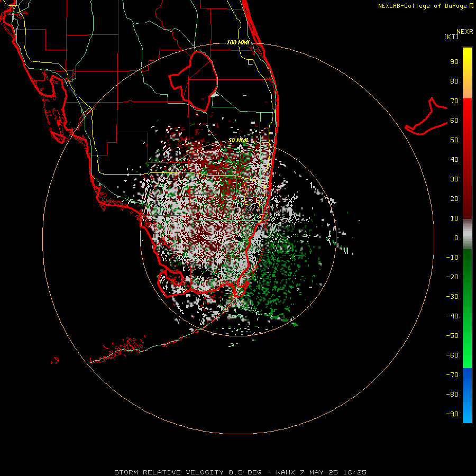Viewport: 476px width, 476px height.
Task: Click the 50 NMI range ring label
Action: [239, 140]
